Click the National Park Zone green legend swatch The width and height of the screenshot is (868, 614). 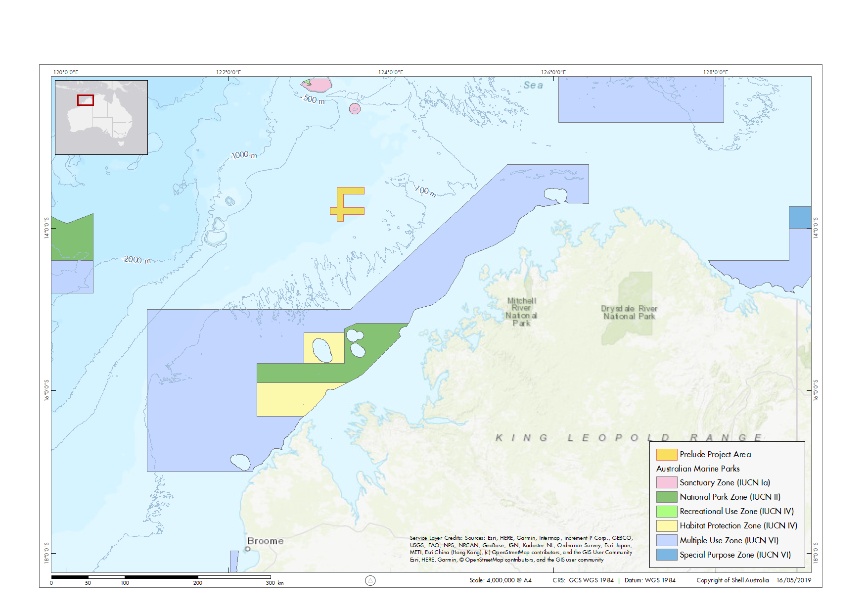coord(666,497)
